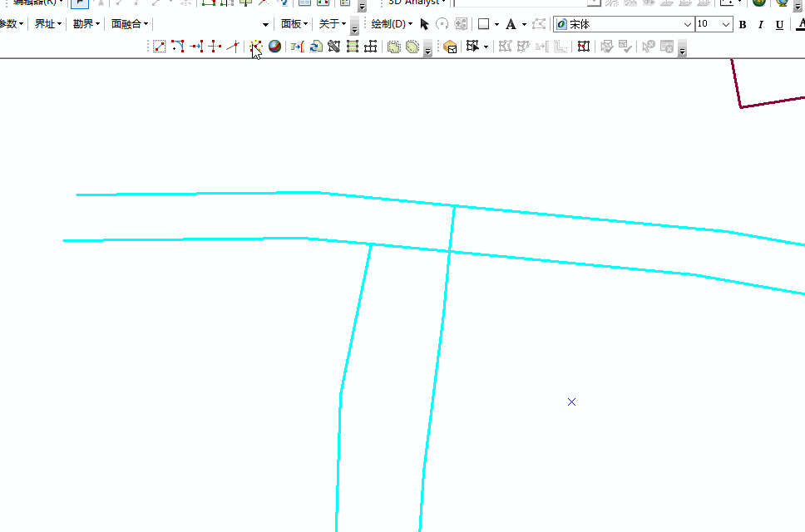Open the 宋体 font name dropdown
The height and width of the screenshot is (532, 805).
[x=687, y=25]
